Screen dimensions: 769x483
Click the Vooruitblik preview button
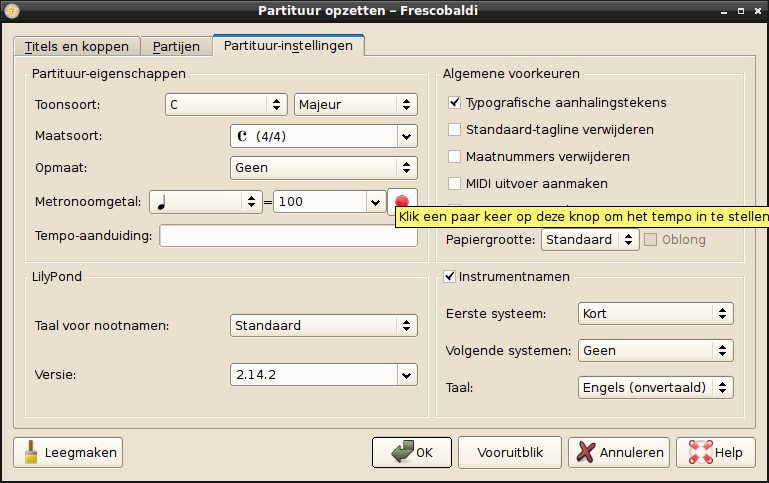510,452
